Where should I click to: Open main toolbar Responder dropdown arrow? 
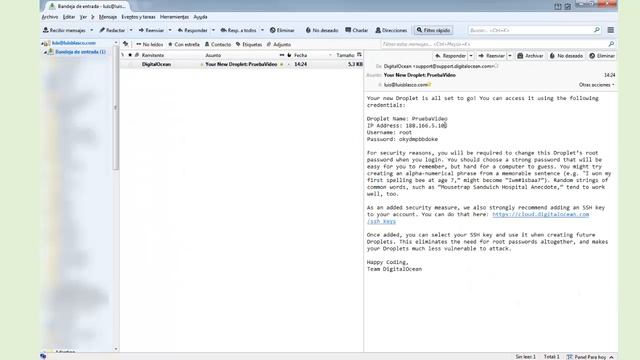click(x=213, y=30)
